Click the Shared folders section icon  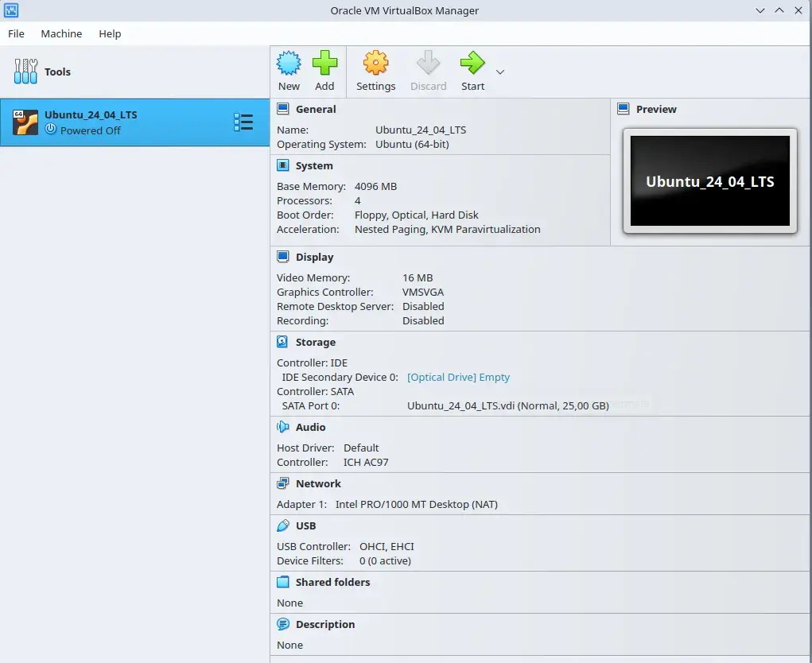[282, 582]
